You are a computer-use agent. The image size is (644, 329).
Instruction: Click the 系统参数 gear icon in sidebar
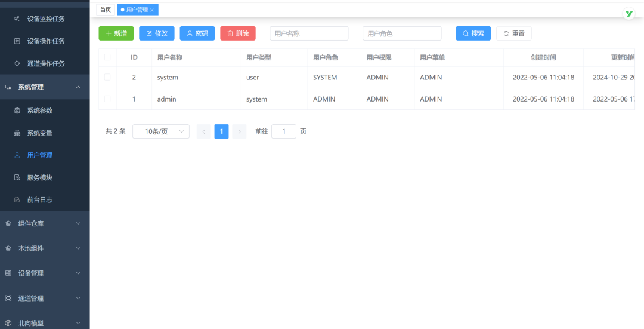(17, 110)
